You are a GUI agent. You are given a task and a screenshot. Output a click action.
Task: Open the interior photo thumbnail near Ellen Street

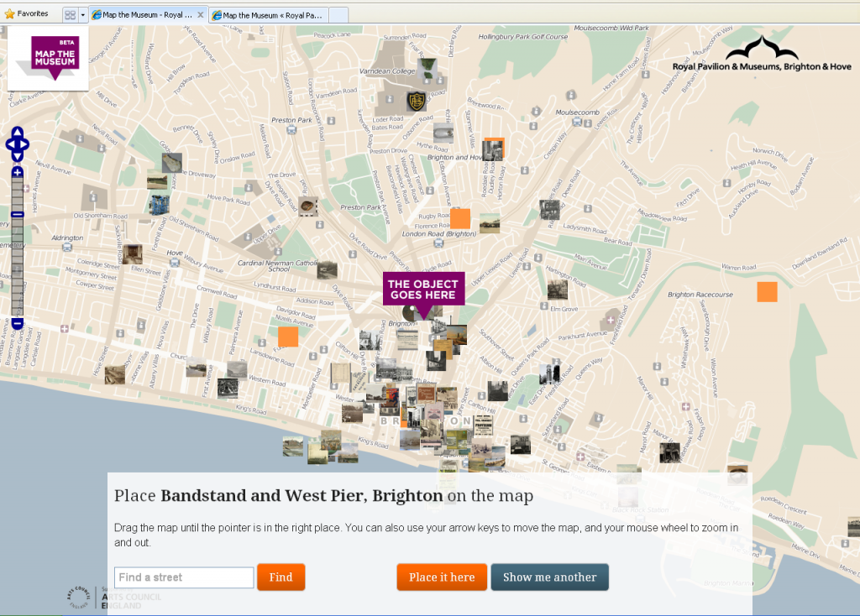click(133, 254)
